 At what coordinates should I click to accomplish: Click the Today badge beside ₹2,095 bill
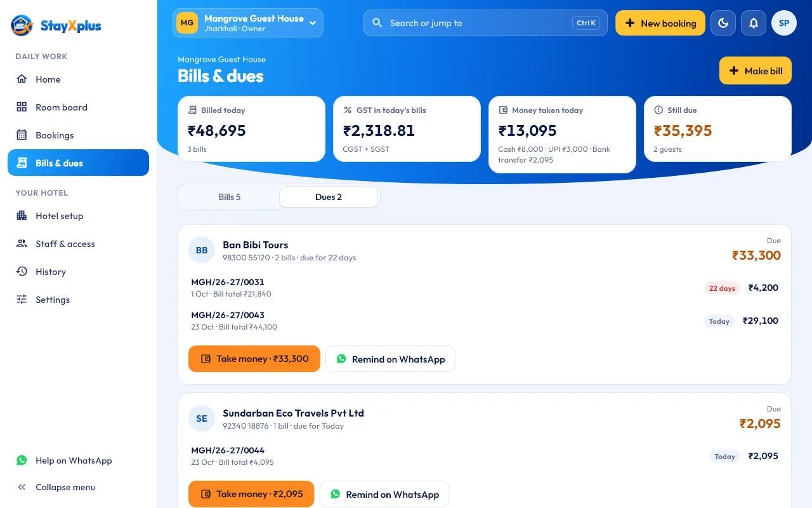(724, 457)
